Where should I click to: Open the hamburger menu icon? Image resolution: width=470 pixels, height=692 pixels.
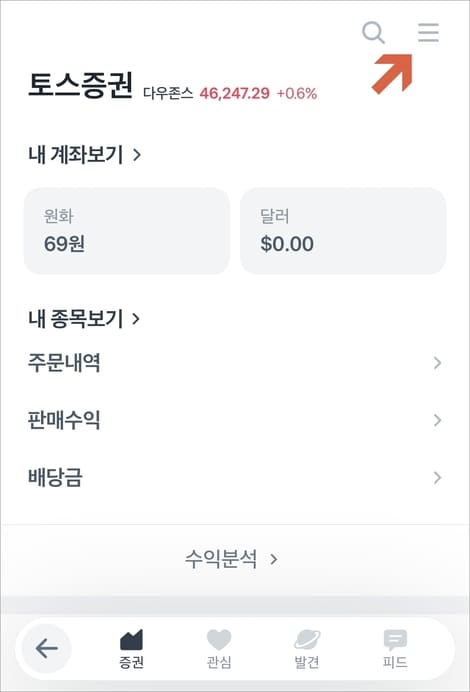click(428, 33)
